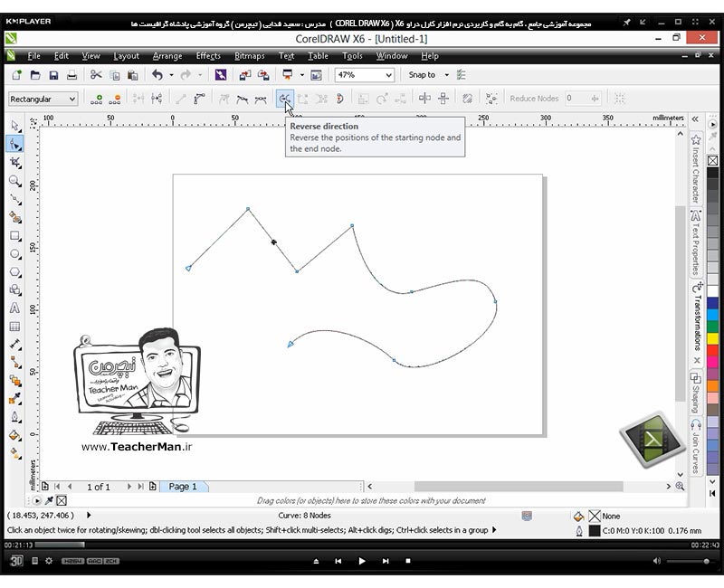724x588 pixels.
Task: Expand the Snap to dropdown
Action: (446, 75)
